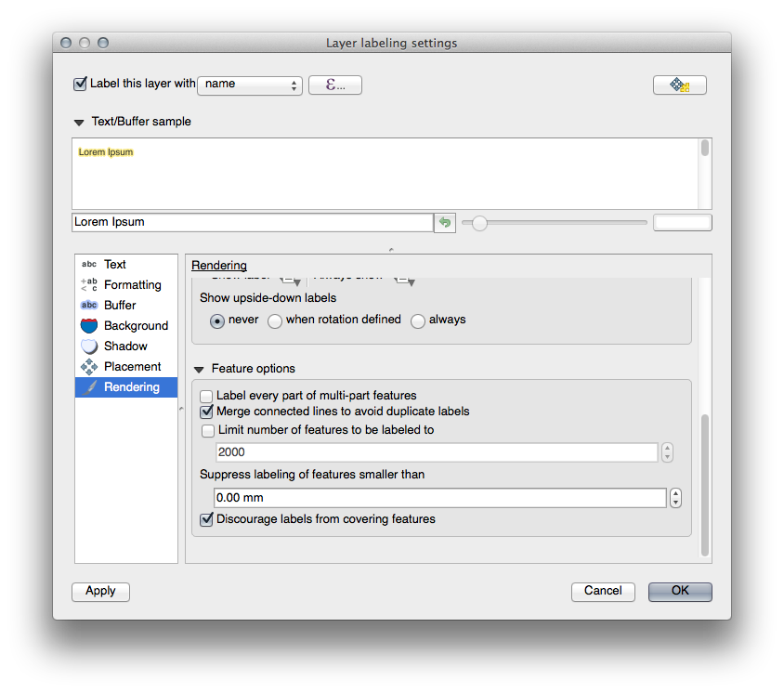The height and width of the screenshot is (693, 784).
Task: Click the Apply button
Action: click(x=100, y=592)
